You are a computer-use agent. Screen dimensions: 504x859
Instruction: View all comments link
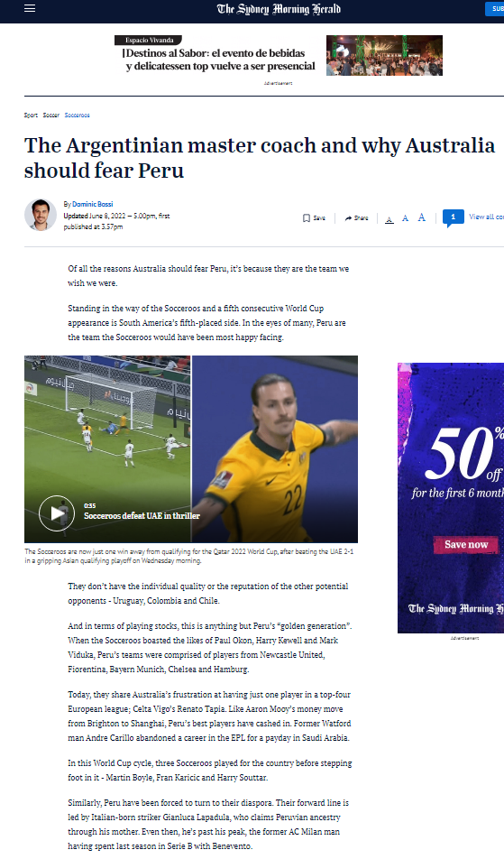(x=486, y=217)
